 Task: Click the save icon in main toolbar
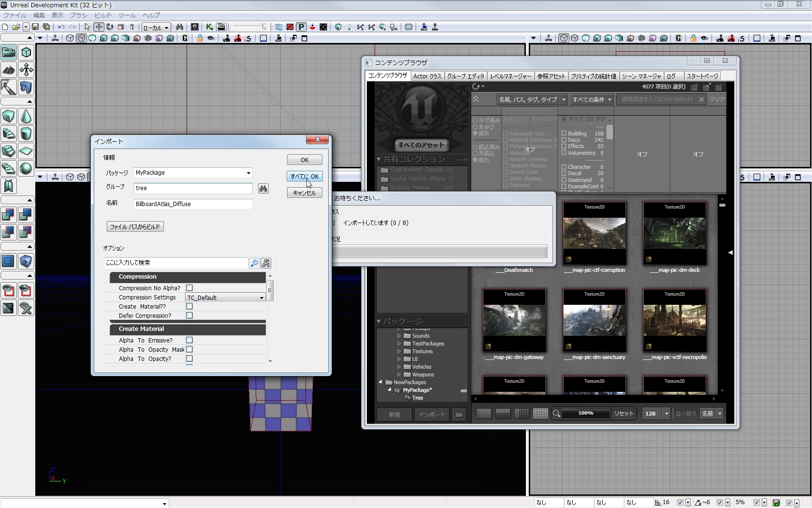35,27
